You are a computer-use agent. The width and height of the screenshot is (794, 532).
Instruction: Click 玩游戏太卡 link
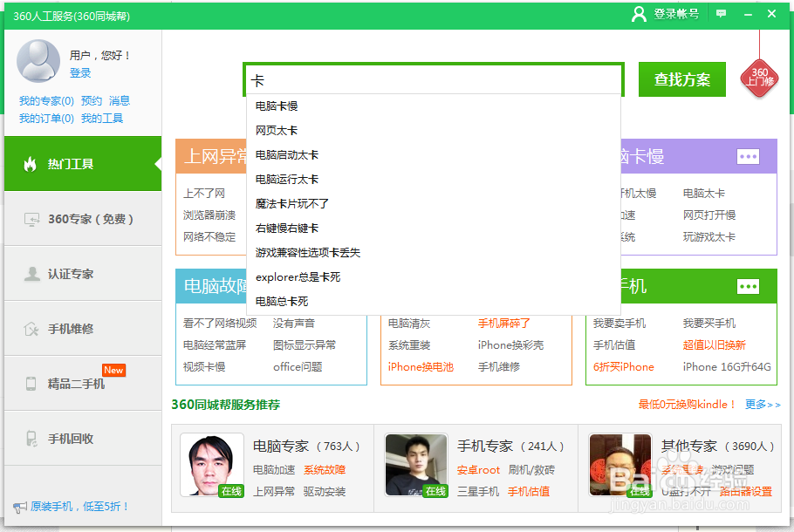[x=708, y=237]
